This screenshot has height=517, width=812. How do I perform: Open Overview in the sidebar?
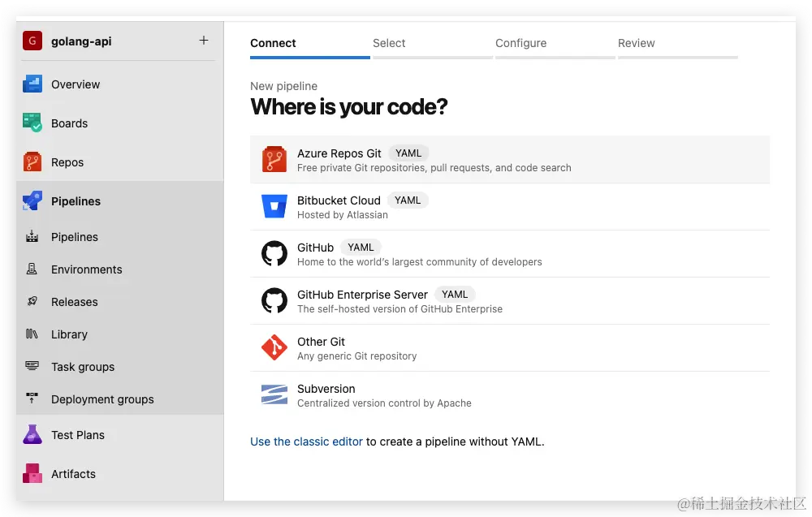pos(76,84)
